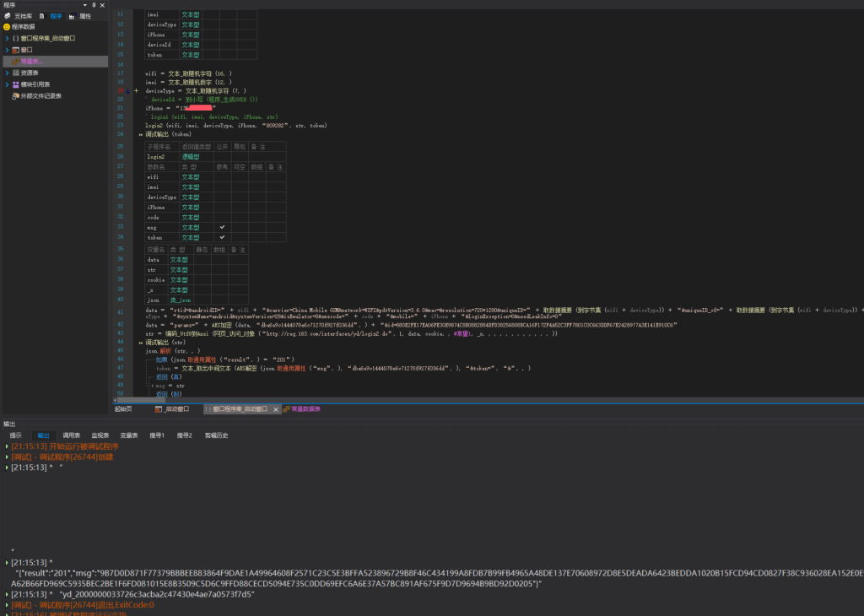This screenshot has width=864, height=616.
Task: Click the 调试输出 (token) code line
Action: pyautogui.click(x=168, y=134)
